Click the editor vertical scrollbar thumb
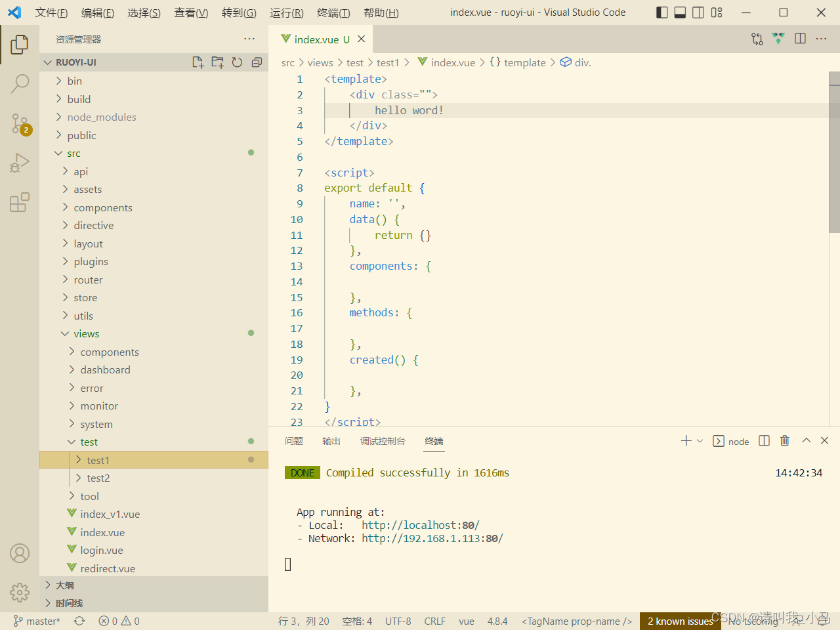 point(834,152)
